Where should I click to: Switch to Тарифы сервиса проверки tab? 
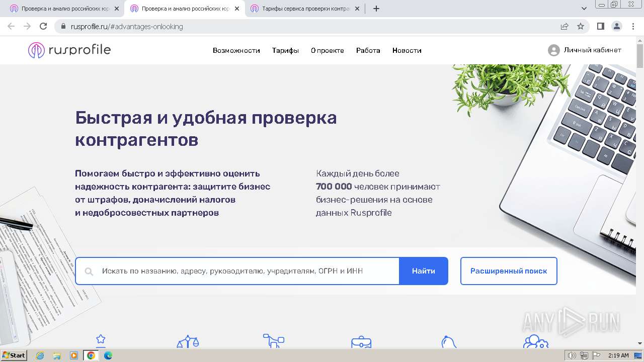[x=305, y=9]
